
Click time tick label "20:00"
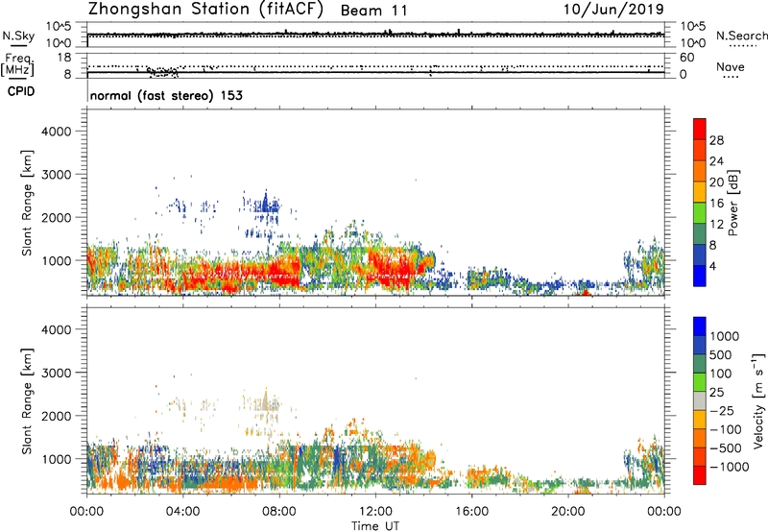click(567, 512)
